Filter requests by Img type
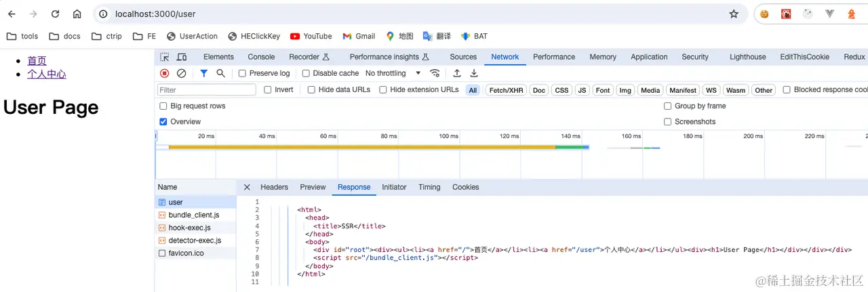 (x=625, y=90)
